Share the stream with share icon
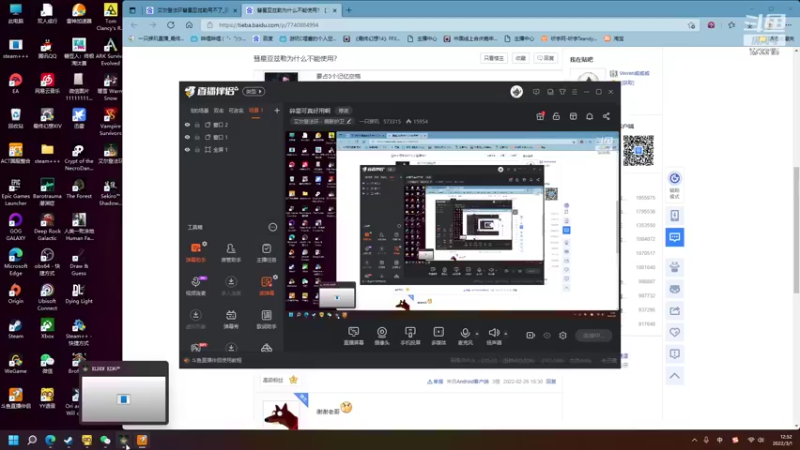 (606, 116)
